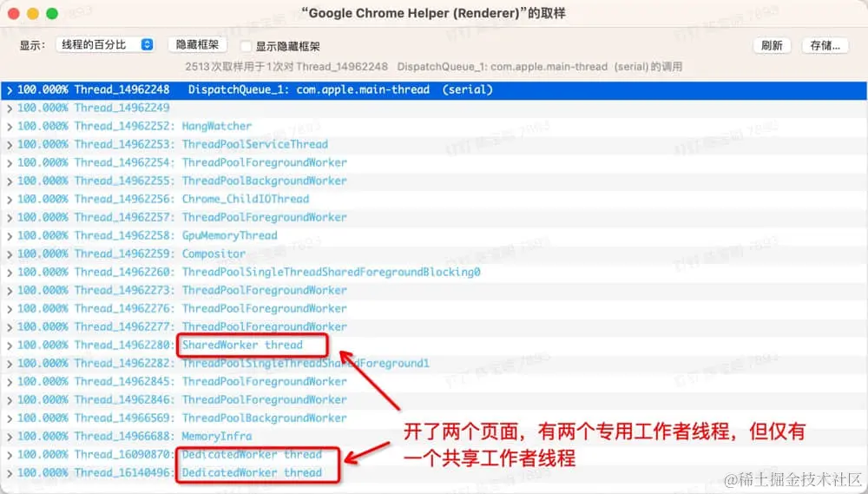This screenshot has height=494, width=868.
Task: Select the row text 'MemoryInfra'
Action: coord(216,437)
